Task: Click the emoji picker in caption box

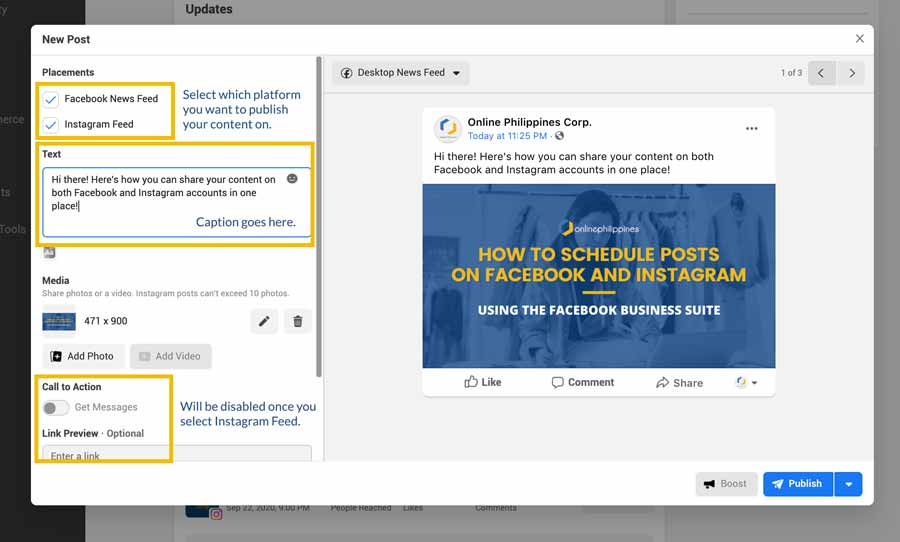Action: pos(292,179)
